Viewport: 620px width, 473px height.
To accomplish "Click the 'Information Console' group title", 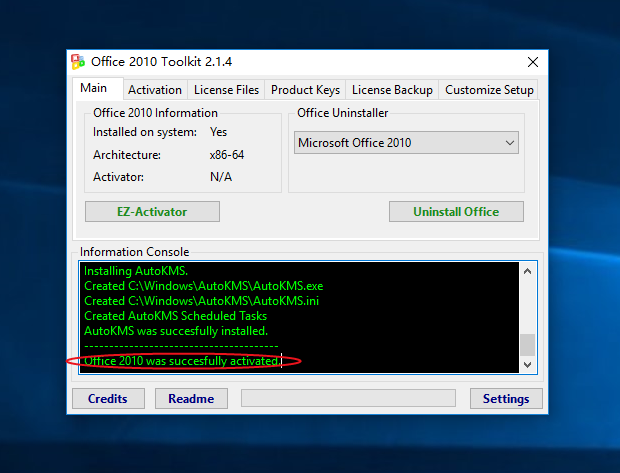I will pyautogui.click(x=134, y=252).
